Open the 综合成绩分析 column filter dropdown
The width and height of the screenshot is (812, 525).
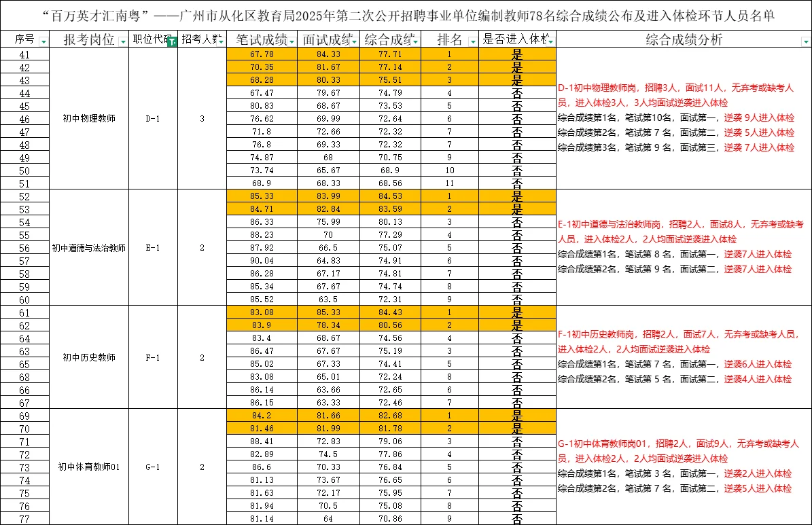(806, 41)
